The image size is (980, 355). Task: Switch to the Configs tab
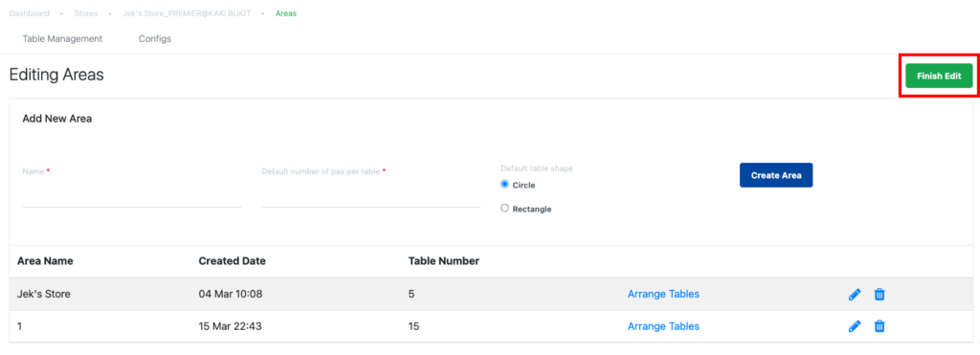tap(155, 38)
